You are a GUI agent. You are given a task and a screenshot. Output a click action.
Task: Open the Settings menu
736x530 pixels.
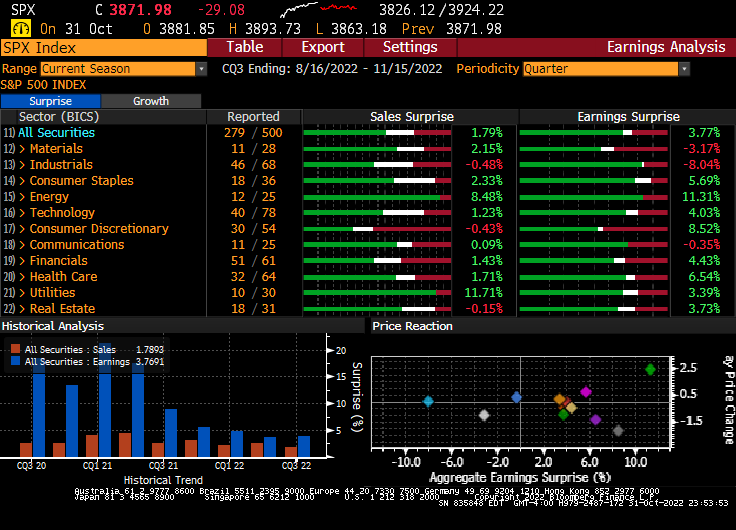pyautogui.click(x=410, y=47)
